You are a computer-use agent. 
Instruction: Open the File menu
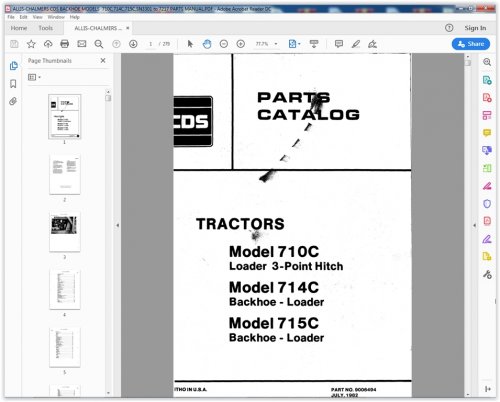pos(11,17)
